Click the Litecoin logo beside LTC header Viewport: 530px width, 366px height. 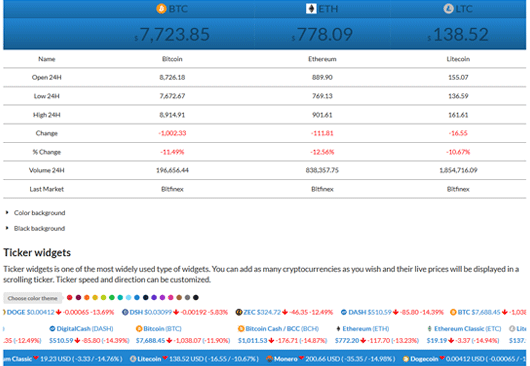[x=448, y=8]
